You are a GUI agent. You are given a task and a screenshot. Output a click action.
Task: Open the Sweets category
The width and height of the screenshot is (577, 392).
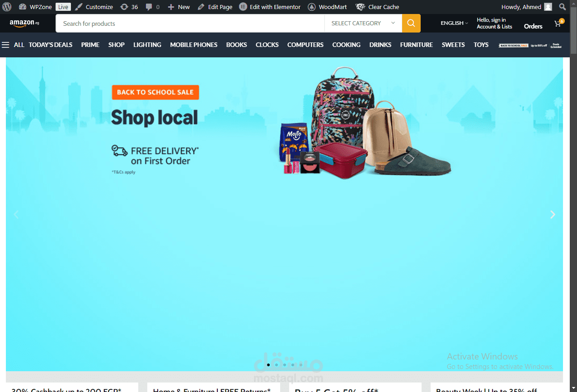click(x=453, y=45)
